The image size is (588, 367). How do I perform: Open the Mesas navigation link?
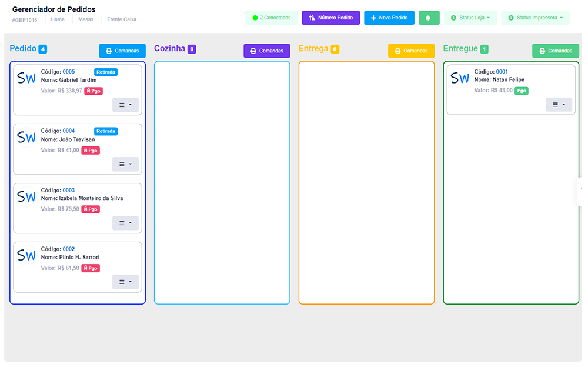coord(85,19)
